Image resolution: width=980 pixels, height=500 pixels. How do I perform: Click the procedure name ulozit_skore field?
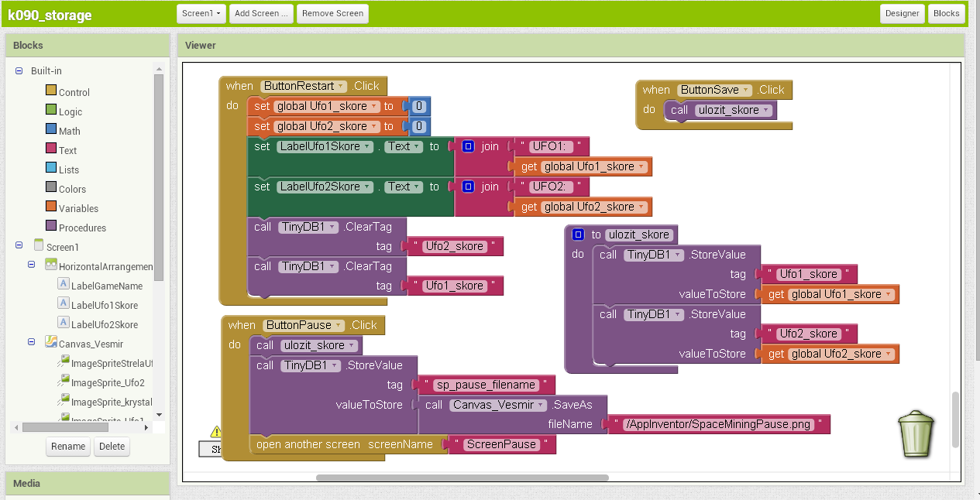(639, 235)
